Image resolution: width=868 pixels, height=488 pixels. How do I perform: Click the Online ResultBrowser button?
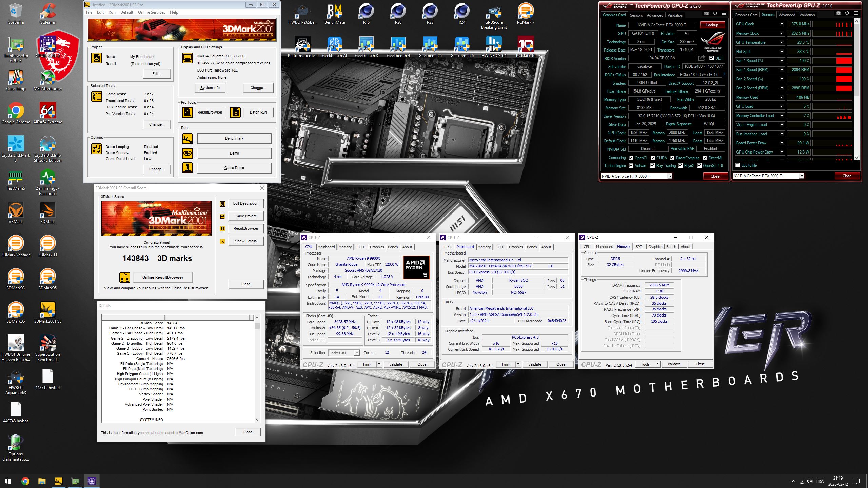pos(163,277)
